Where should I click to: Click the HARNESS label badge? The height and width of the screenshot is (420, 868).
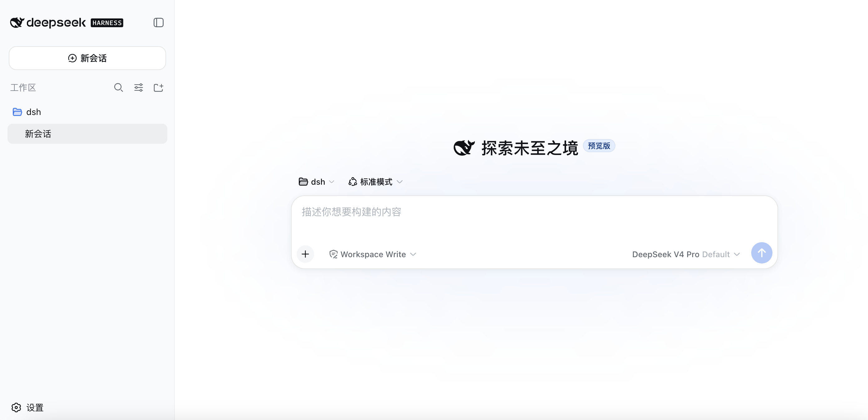(x=107, y=22)
